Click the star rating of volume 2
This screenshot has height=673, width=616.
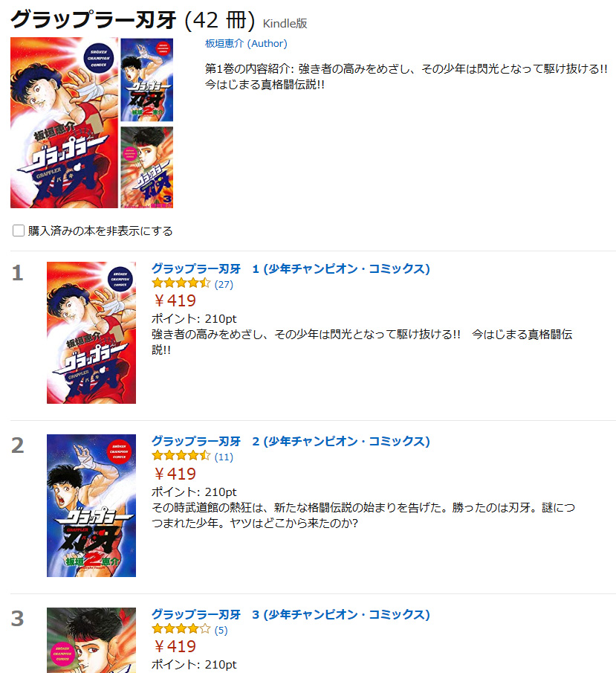[181, 456]
